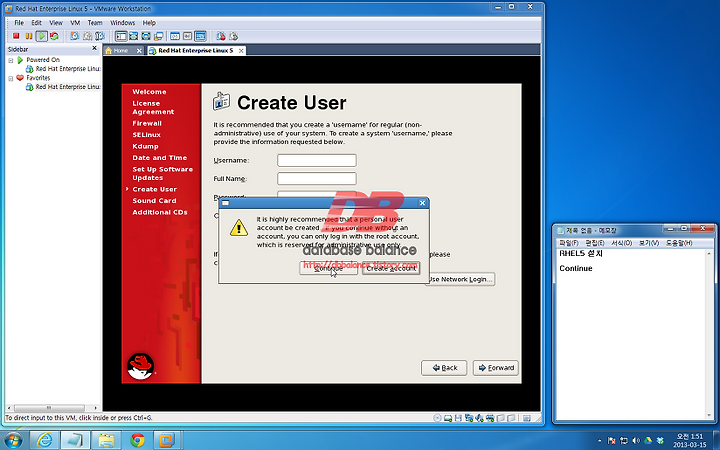Open the VM menu
The image size is (720, 450).
coord(75,22)
